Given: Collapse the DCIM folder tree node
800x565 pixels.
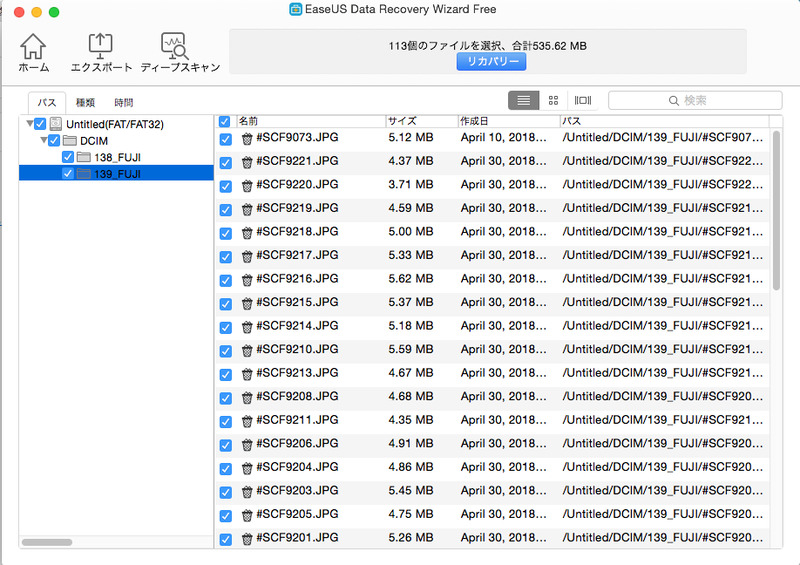Looking at the screenshot, I should 44,140.
